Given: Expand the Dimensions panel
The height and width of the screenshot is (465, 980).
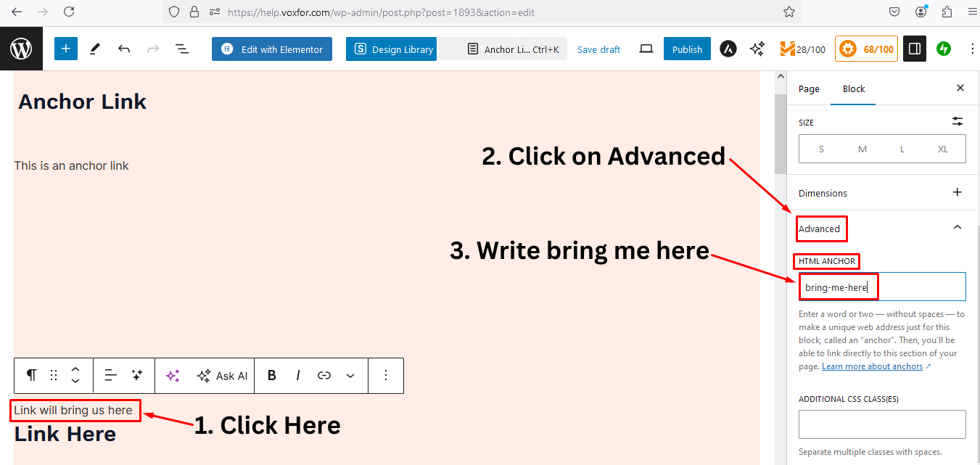Looking at the screenshot, I should (958, 192).
